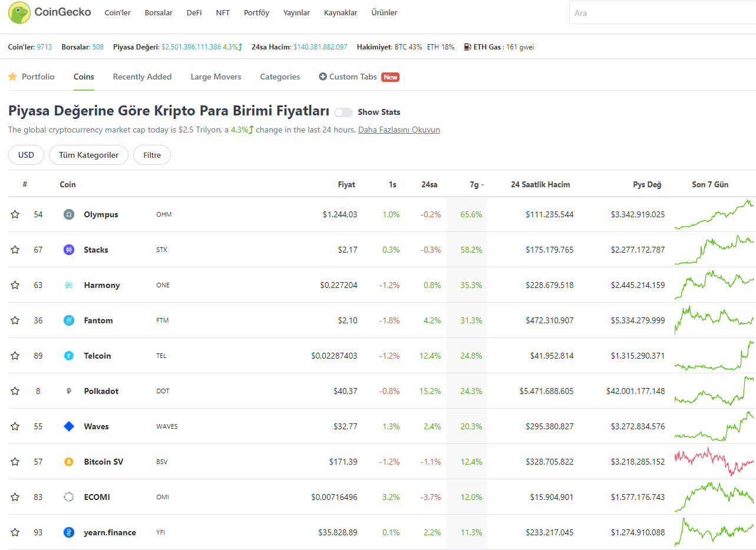
Task: Expand the Kaynaklar navigation menu
Action: coord(341,12)
